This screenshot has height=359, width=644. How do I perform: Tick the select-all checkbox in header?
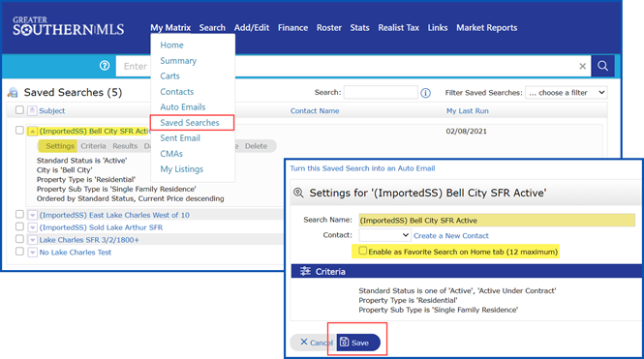point(19,110)
